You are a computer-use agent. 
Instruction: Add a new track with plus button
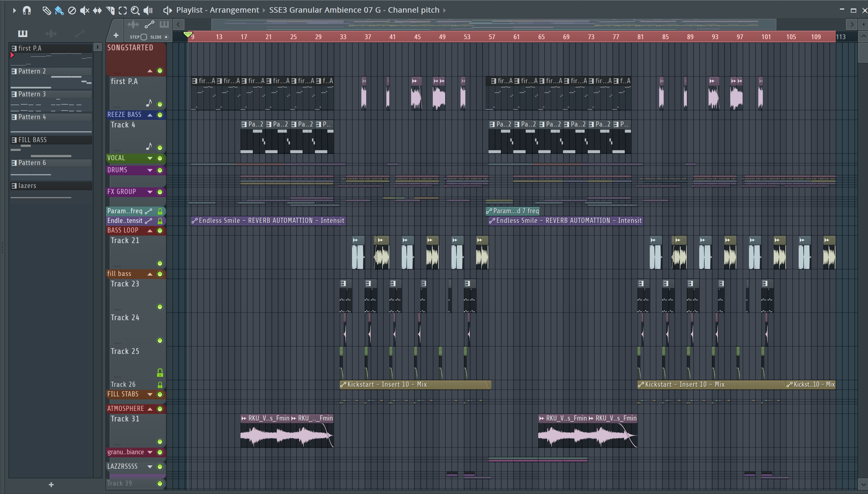[x=116, y=35]
